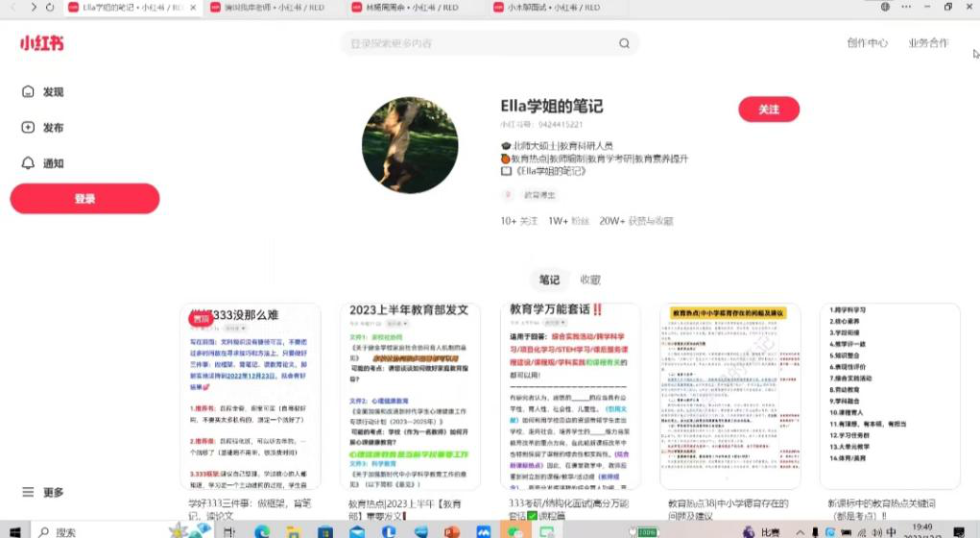This screenshot has width=980, height=538.
Task: Click Ella学姐的笔记 profile avatar
Action: 410,145
